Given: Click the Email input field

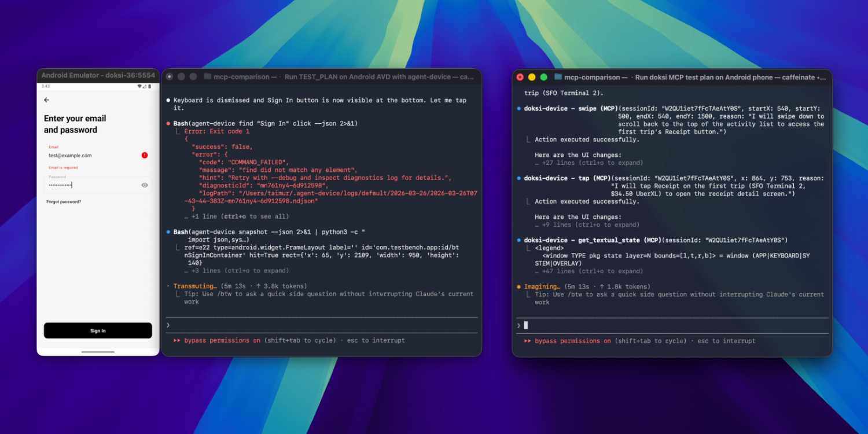Looking at the screenshot, I should (x=93, y=155).
